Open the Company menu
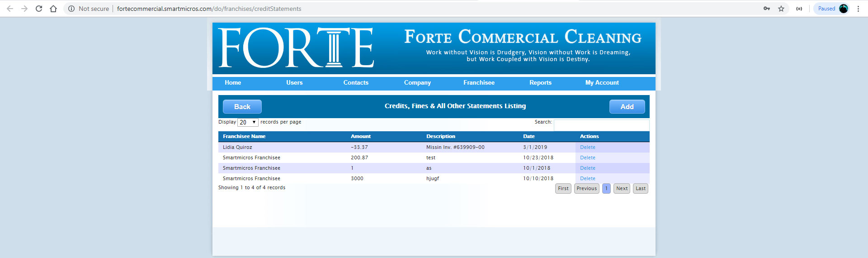Image resolution: width=868 pixels, height=258 pixels. [x=417, y=83]
